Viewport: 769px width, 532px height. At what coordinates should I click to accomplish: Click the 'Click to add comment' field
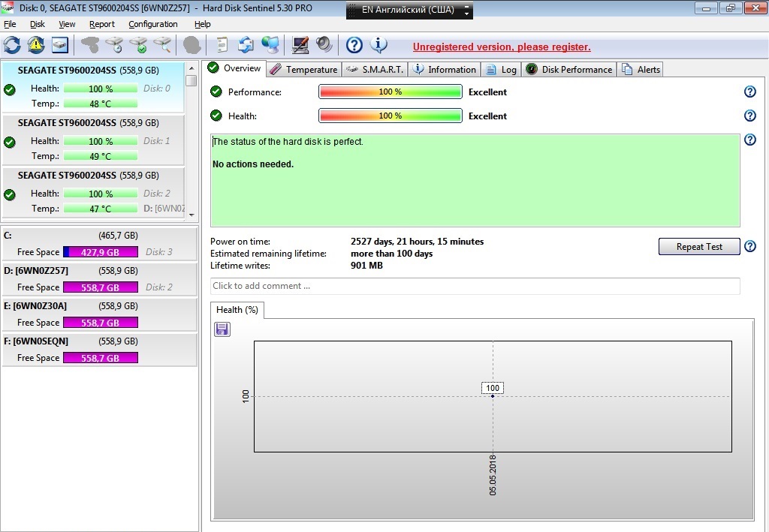tap(475, 286)
